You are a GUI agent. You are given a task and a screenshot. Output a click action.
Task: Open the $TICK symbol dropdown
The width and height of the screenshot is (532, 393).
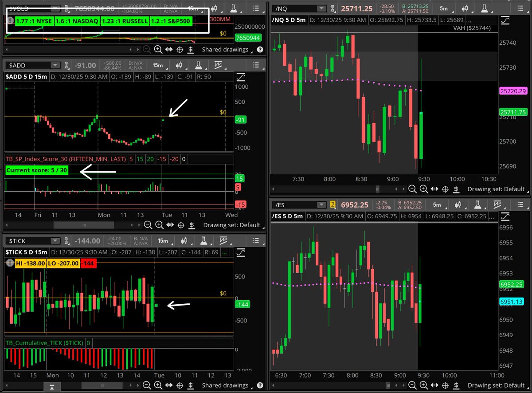pos(55,241)
